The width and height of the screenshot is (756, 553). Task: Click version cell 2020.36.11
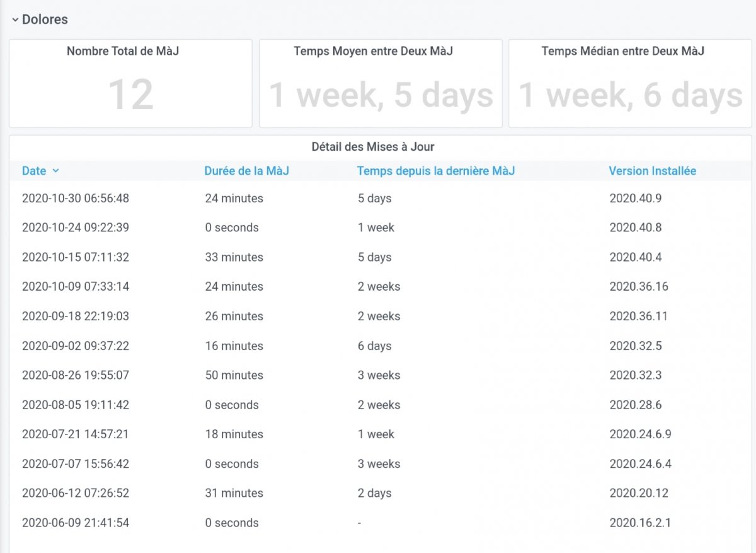click(639, 316)
